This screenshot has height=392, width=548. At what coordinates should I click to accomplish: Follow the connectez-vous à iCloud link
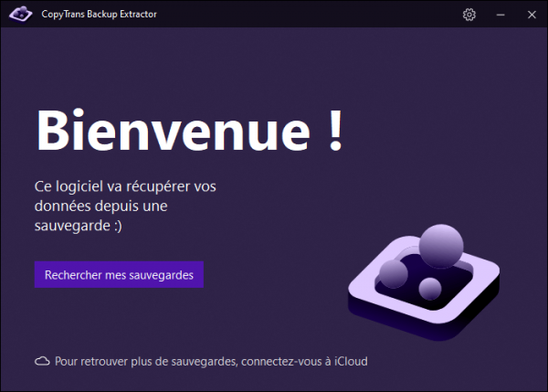tap(303, 362)
